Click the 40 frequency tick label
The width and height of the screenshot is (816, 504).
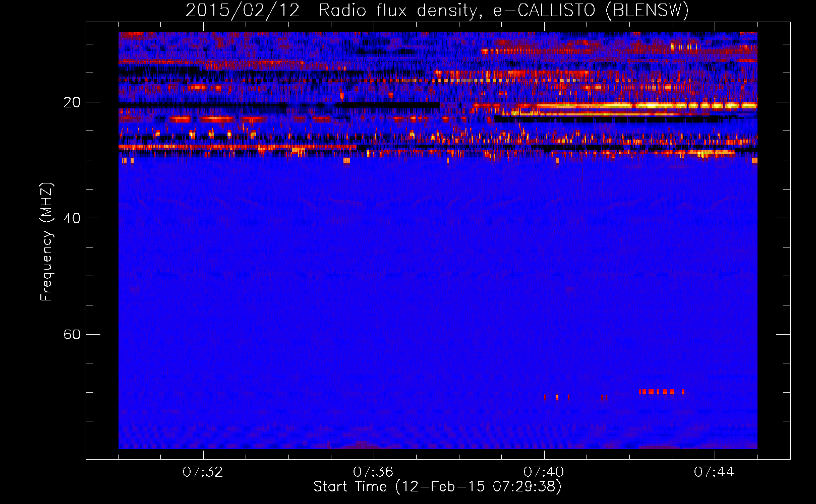tap(72, 218)
